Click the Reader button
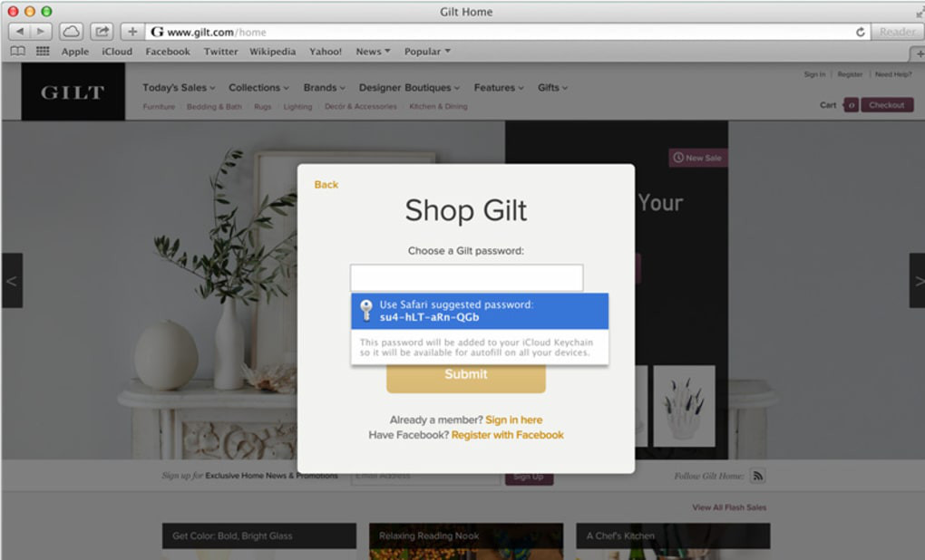 [897, 32]
